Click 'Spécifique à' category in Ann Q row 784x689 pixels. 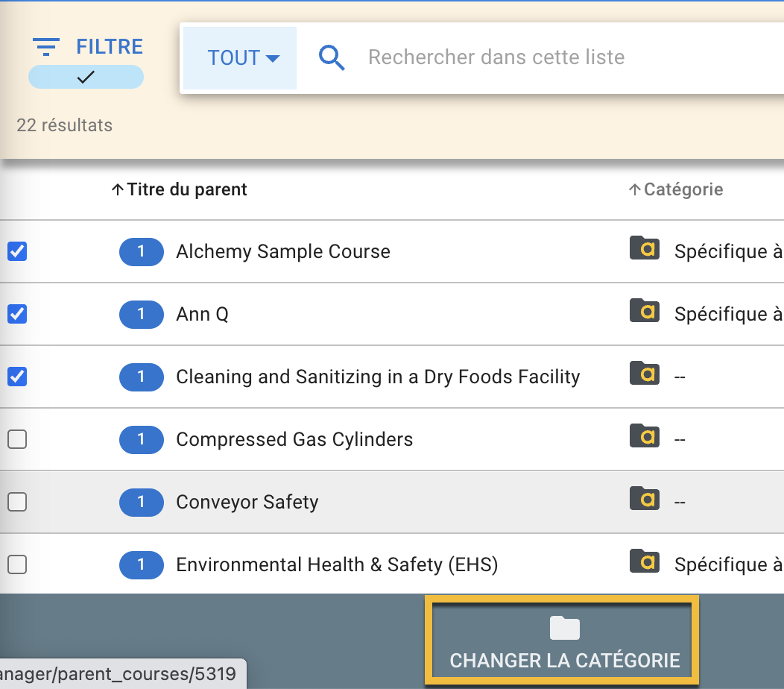pos(729,314)
